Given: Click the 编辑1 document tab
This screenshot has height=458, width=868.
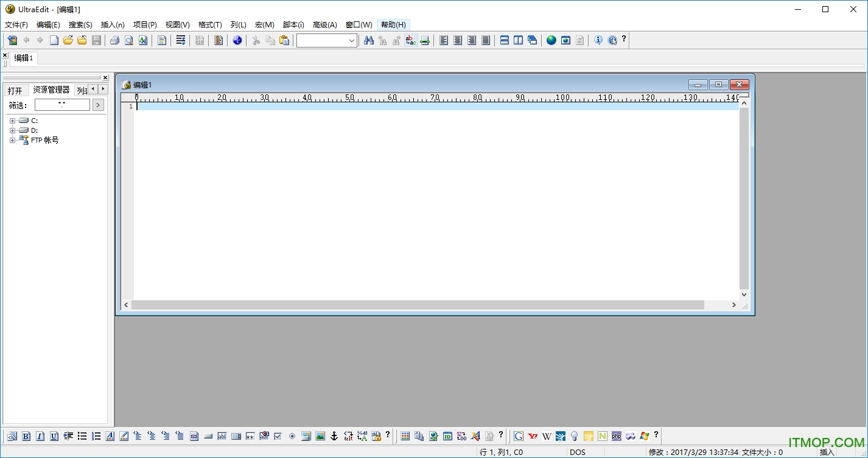Looking at the screenshot, I should pyautogui.click(x=24, y=58).
